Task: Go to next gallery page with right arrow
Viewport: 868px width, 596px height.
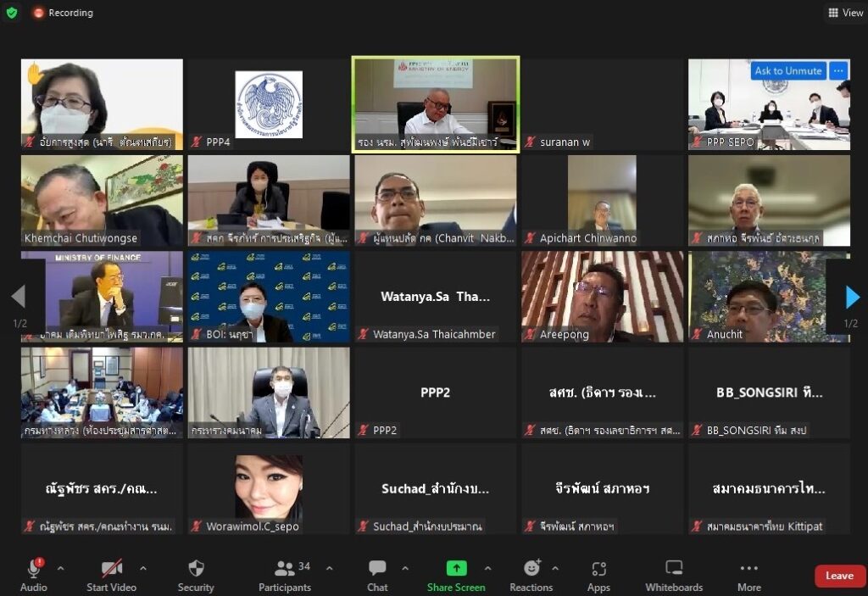Action: point(852,297)
